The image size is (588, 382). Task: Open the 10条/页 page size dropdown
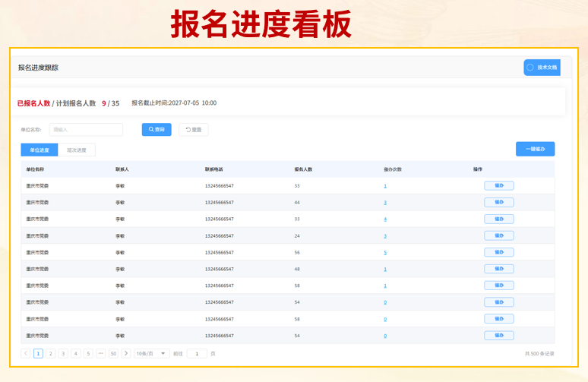point(151,353)
